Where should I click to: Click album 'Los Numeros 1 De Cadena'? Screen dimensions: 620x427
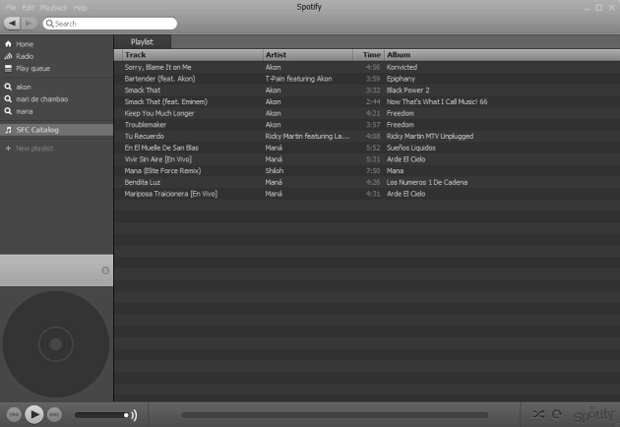coord(427,182)
